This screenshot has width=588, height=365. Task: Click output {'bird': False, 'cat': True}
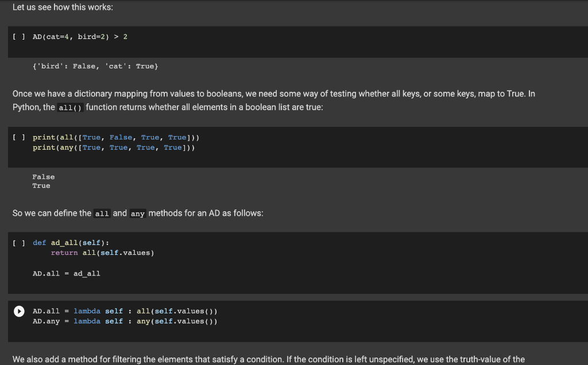[95, 67]
